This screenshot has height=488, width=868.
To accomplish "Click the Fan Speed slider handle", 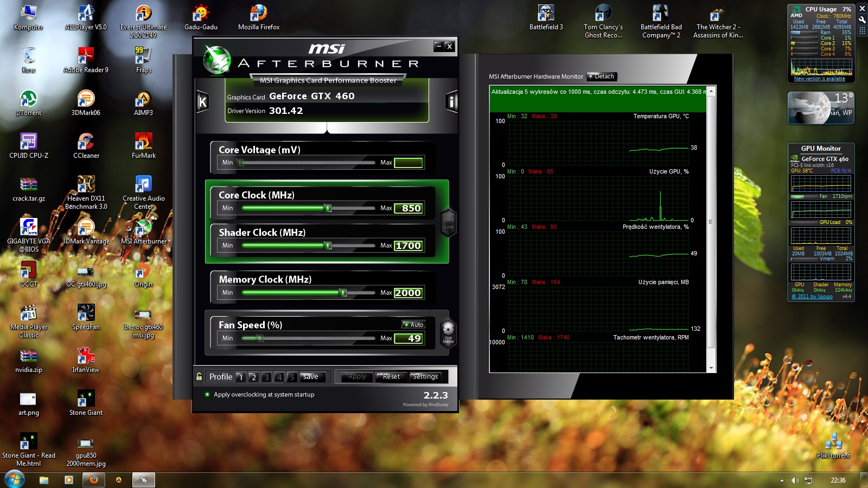I will click(260, 338).
